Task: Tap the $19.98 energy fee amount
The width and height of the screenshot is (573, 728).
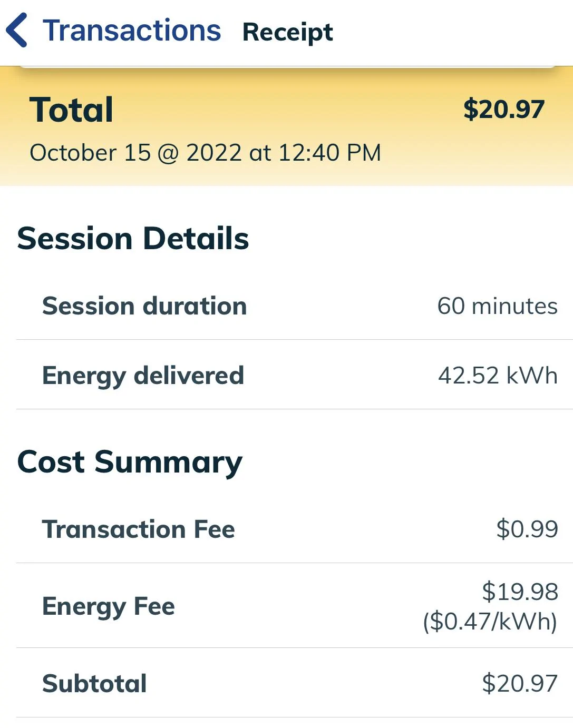Action: [520, 592]
